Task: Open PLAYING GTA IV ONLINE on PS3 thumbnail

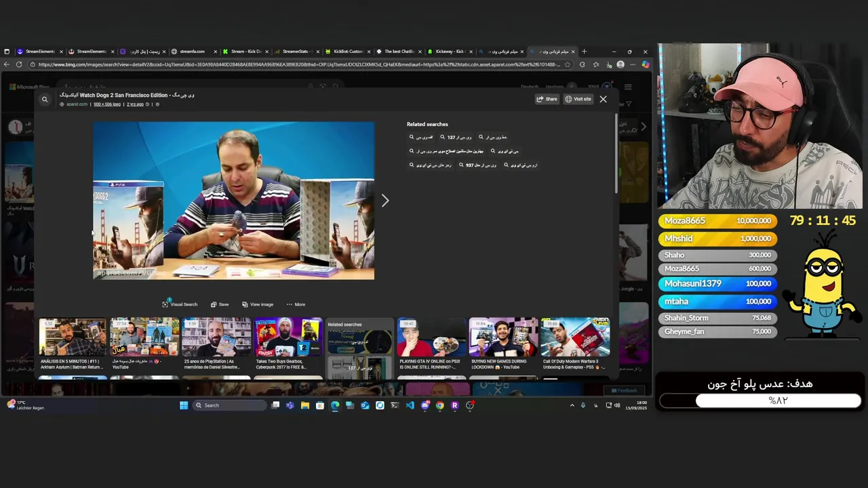Action: click(431, 338)
